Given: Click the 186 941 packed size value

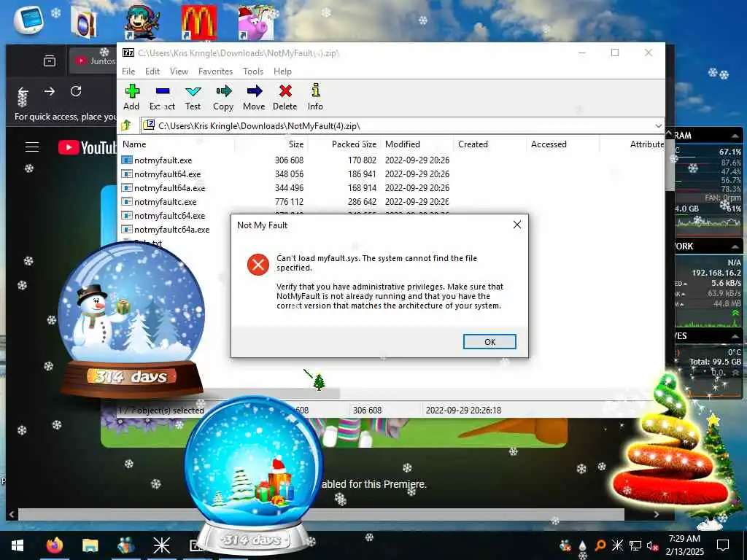Looking at the screenshot, I should point(362,174).
